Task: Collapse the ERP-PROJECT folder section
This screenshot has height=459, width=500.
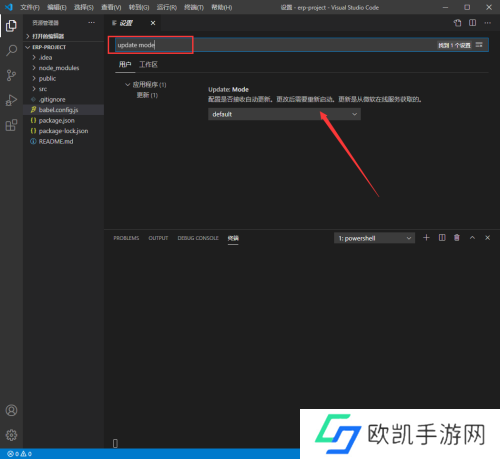Action: pyautogui.click(x=46, y=47)
